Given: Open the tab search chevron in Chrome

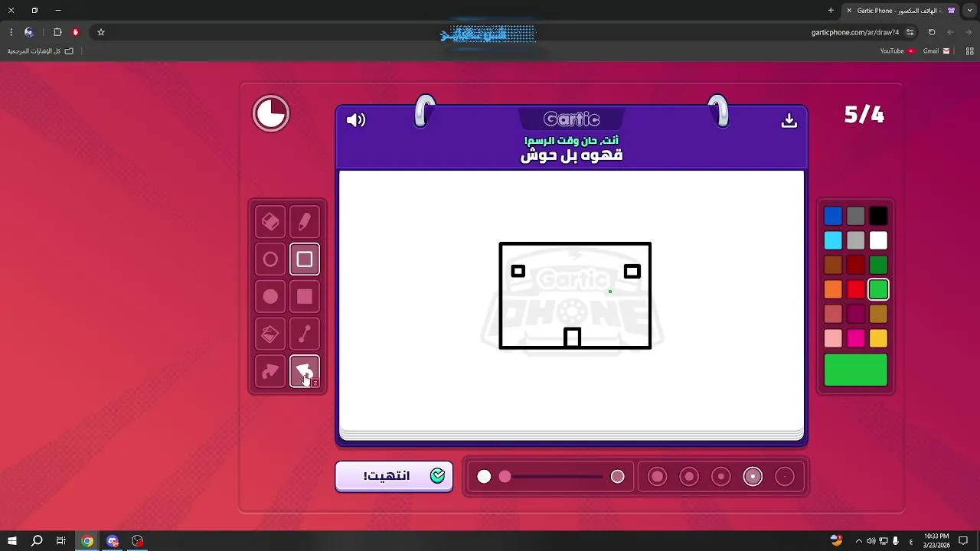Looking at the screenshot, I should point(969,11).
